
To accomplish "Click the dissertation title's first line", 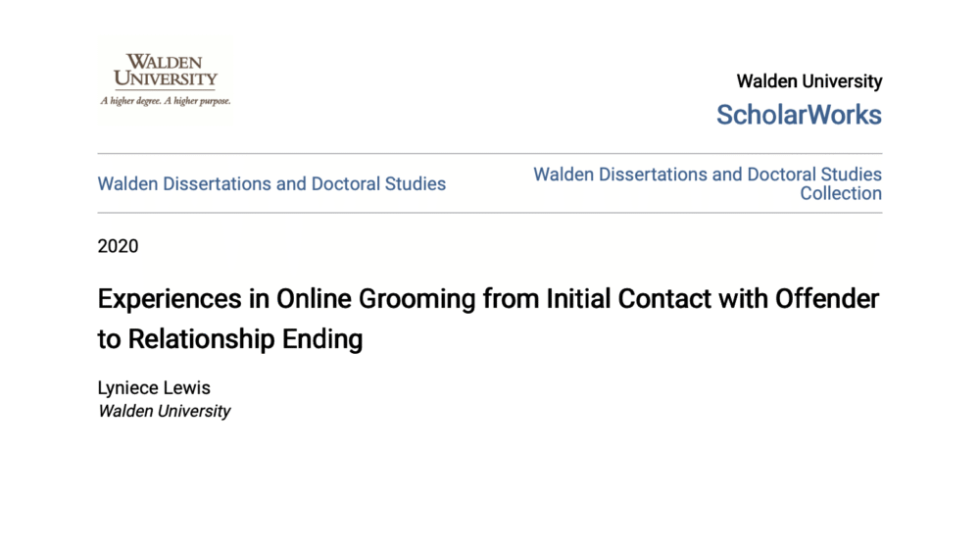I will (x=488, y=299).
